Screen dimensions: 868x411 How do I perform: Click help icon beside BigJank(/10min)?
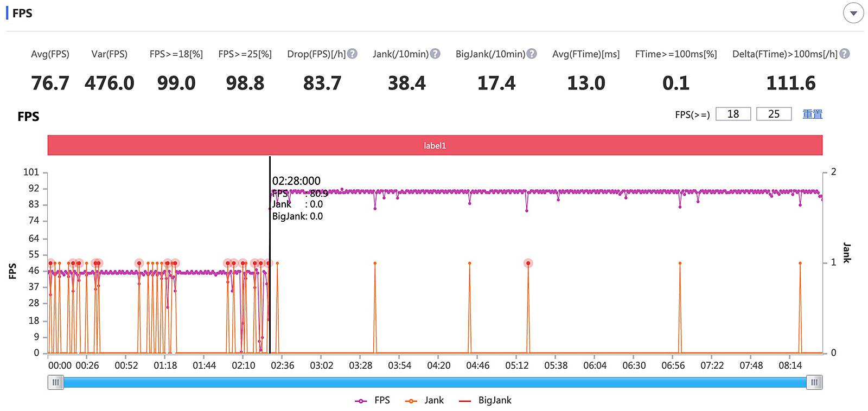click(x=532, y=54)
